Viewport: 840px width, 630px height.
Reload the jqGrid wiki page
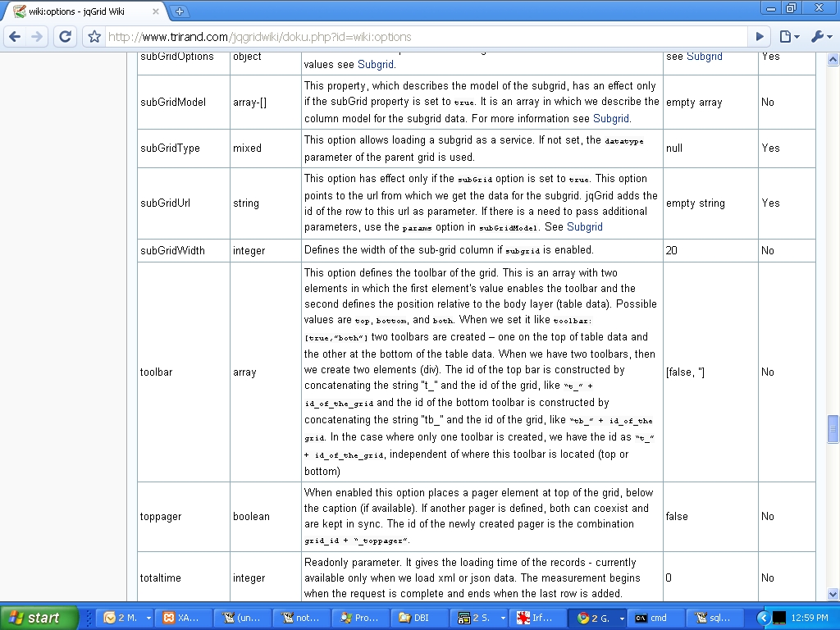point(66,36)
